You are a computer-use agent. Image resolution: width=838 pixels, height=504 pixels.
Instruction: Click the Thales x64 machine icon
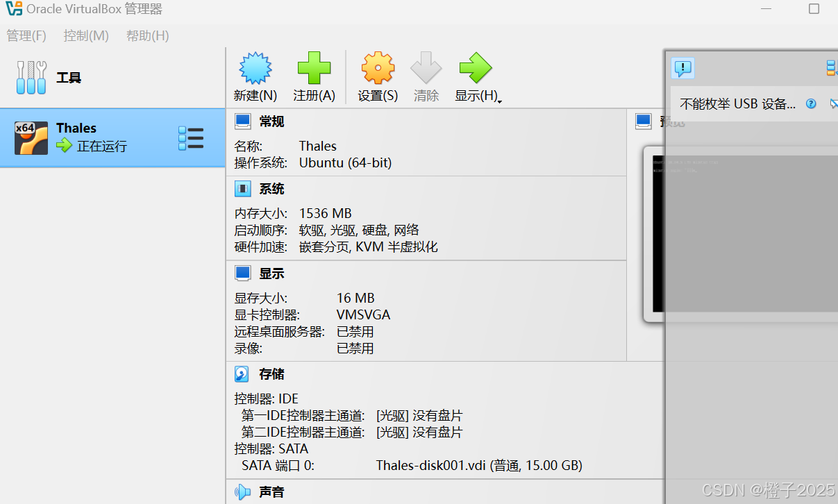click(x=32, y=137)
